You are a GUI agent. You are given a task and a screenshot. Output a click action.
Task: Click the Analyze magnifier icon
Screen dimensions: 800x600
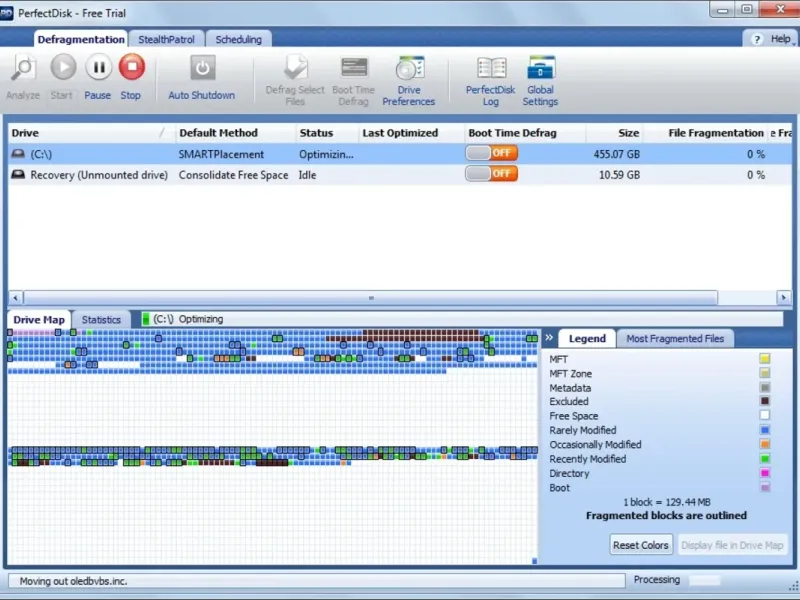click(23, 68)
